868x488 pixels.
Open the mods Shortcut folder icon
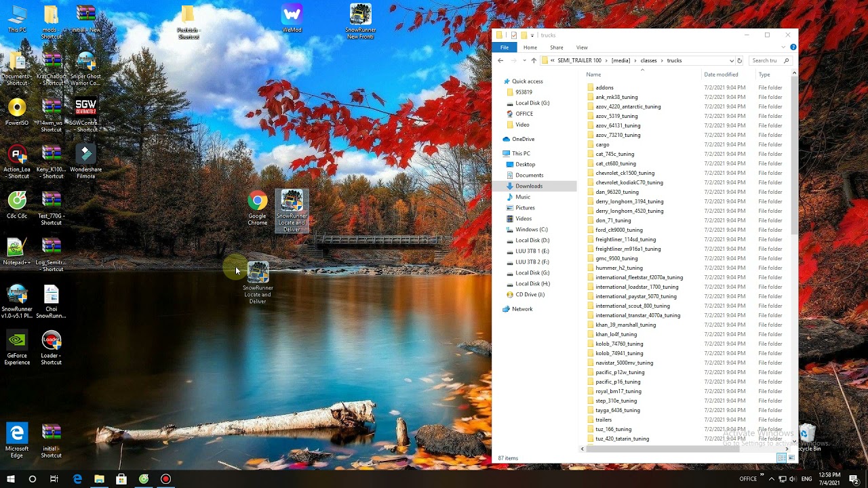pyautogui.click(x=51, y=22)
